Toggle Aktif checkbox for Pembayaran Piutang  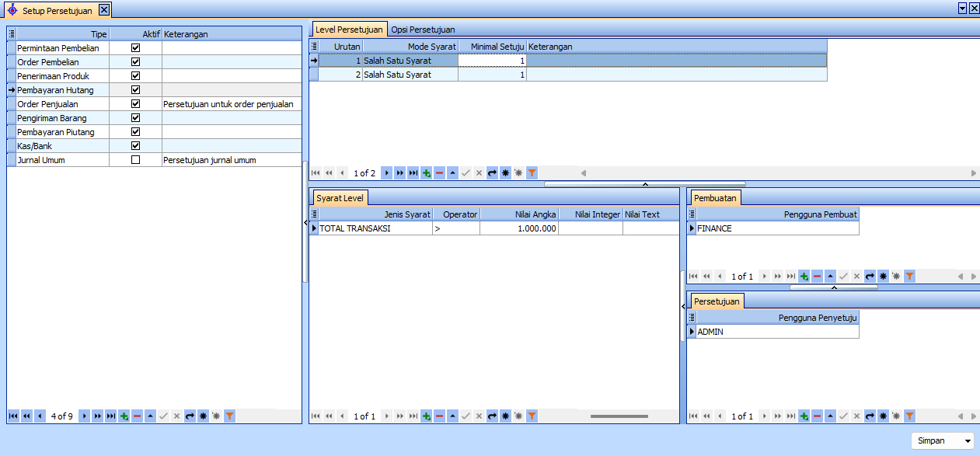tap(135, 132)
